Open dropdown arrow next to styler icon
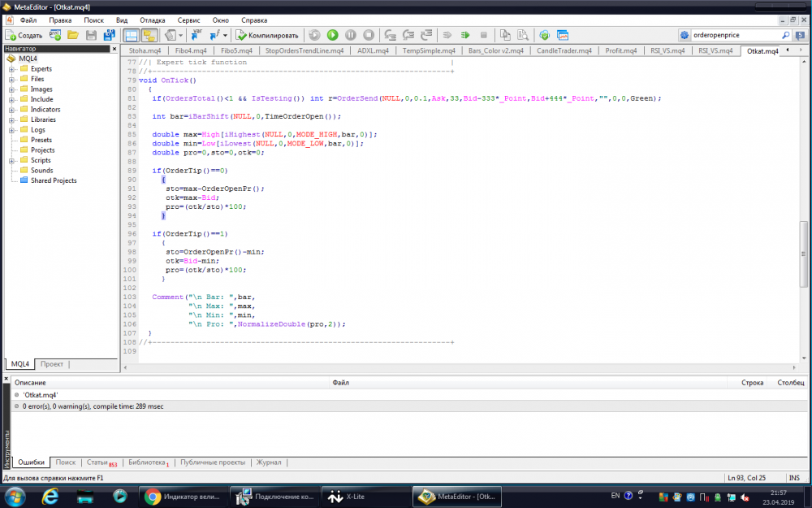The width and height of the screenshot is (812, 508). click(x=180, y=35)
